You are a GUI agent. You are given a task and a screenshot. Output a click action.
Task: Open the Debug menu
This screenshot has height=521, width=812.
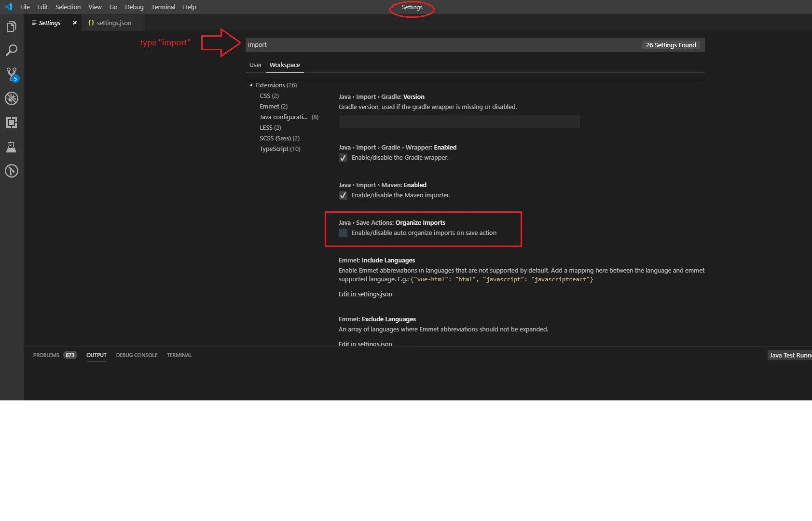(x=134, y=7)
